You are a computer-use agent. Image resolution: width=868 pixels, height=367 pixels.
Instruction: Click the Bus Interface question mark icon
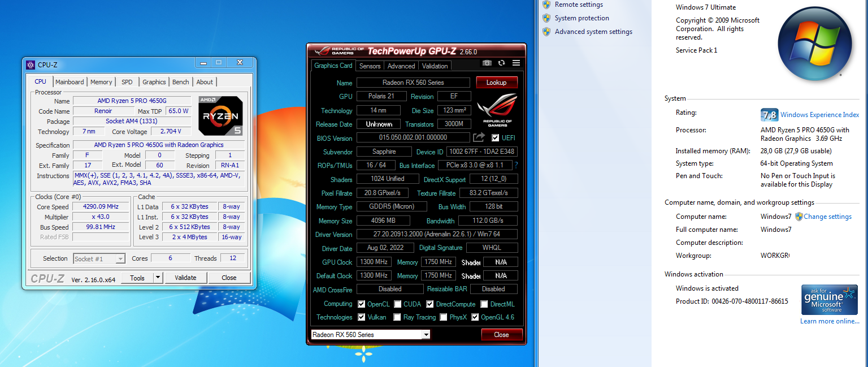(515, 165)
